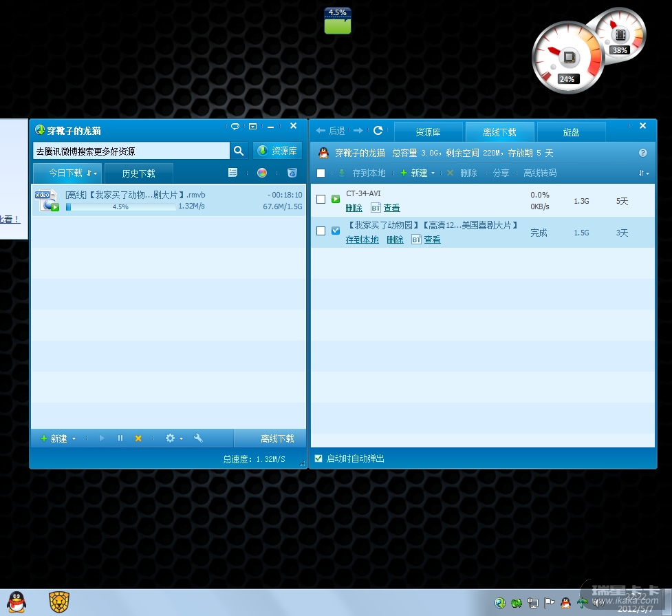Click the 新建 button in download window bottom bar

click(54, 438)
